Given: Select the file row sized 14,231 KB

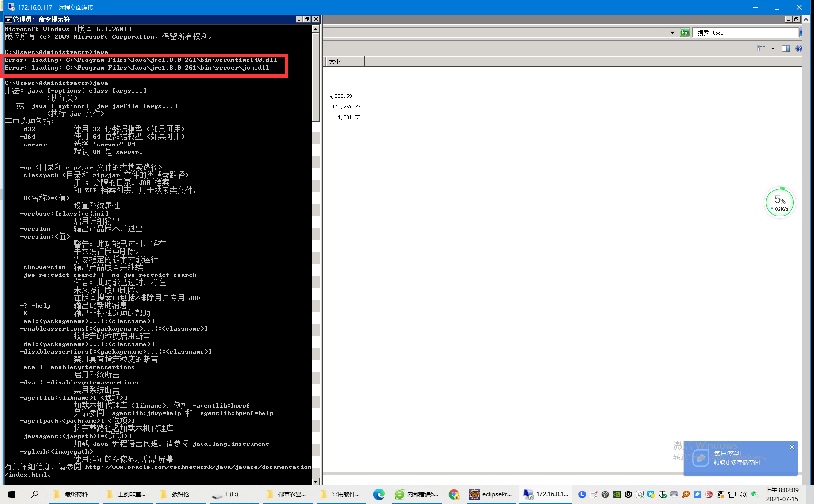Looking at the screenshot, I should [347, 117].
